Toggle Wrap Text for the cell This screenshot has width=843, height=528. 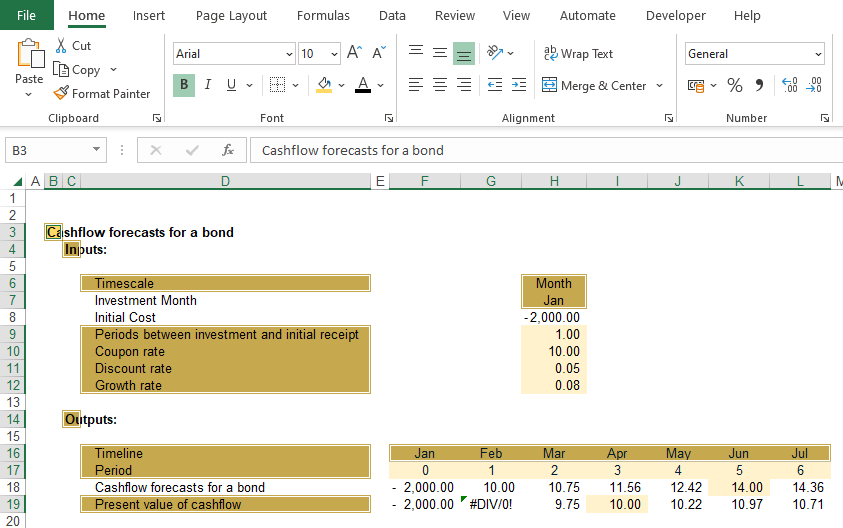tap(578, 54)
